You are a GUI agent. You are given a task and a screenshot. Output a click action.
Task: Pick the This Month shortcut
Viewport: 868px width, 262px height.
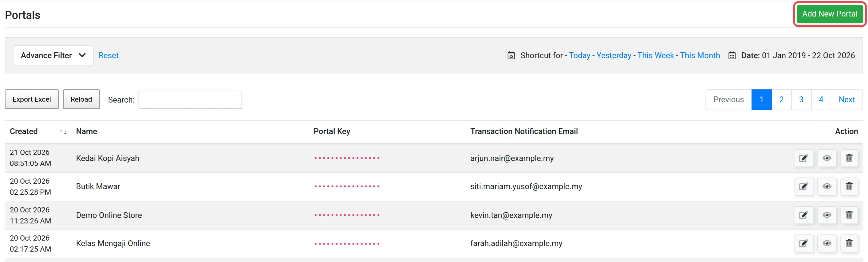coord(700,55)
